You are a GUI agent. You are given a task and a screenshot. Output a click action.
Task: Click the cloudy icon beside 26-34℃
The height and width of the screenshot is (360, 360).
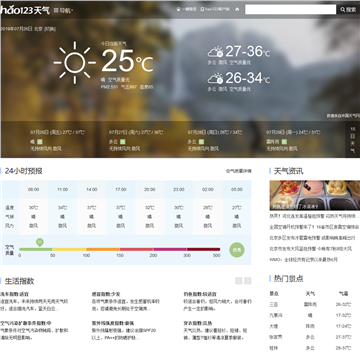pos(215,78)
